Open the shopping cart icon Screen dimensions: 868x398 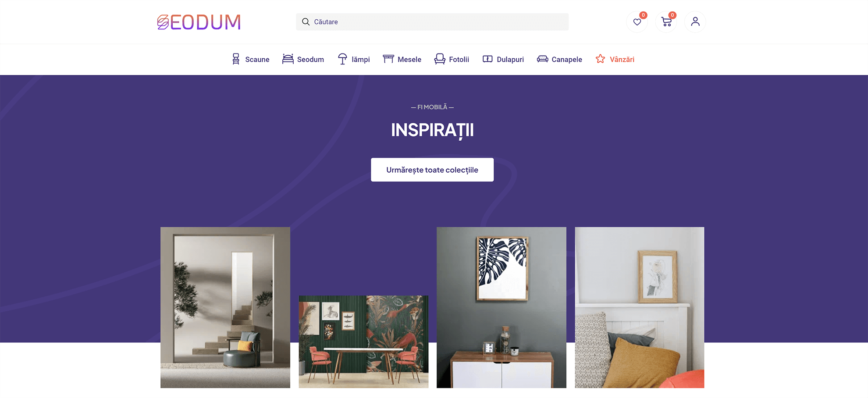pyautogui.click(x=666, y=22)
